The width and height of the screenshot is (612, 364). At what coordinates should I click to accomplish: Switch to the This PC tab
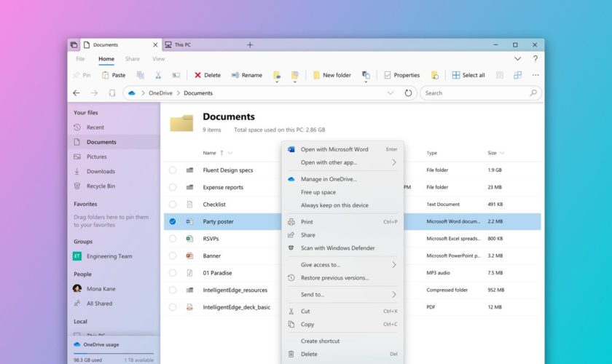(x=181, y=45)
